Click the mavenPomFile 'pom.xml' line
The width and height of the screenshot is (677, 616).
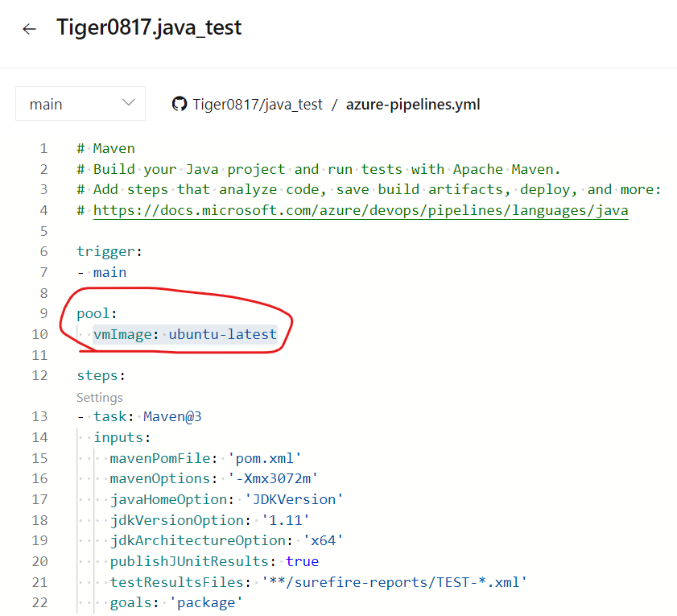(x=205, y=458)
